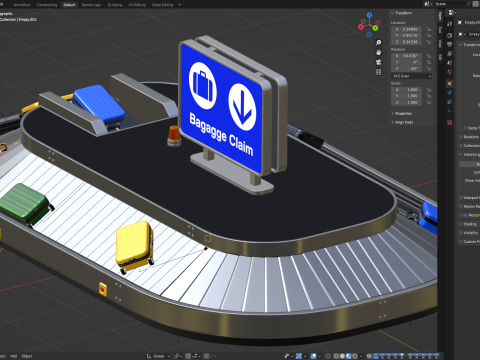Image resolution: width=480 pixels, height=360 pixels.
Task: Toggle lock on Location Y
Action: pyautogui.click(x=429, y=35)
